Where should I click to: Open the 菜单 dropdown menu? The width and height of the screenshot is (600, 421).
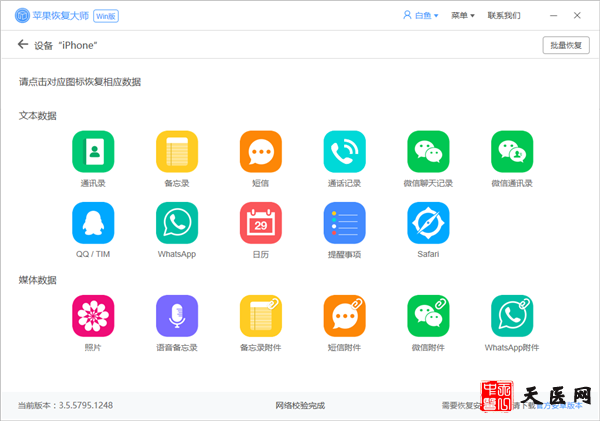click(x=463, y=16)
